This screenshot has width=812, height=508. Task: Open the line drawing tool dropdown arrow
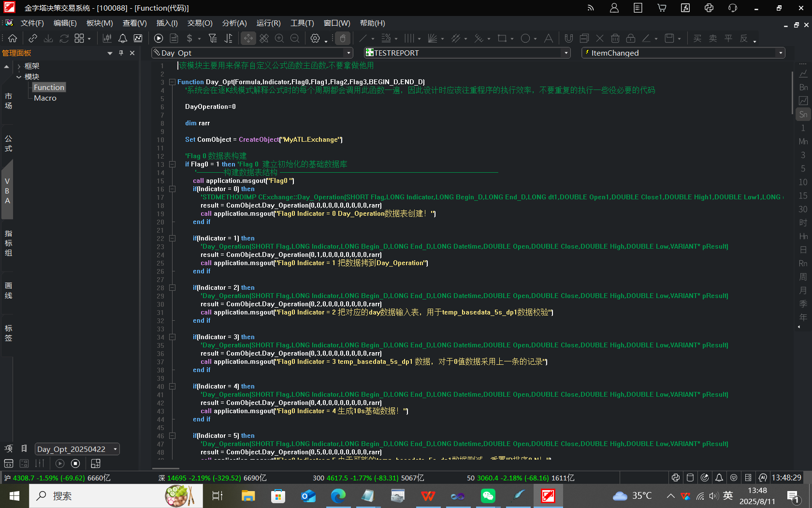pos(373,39)
